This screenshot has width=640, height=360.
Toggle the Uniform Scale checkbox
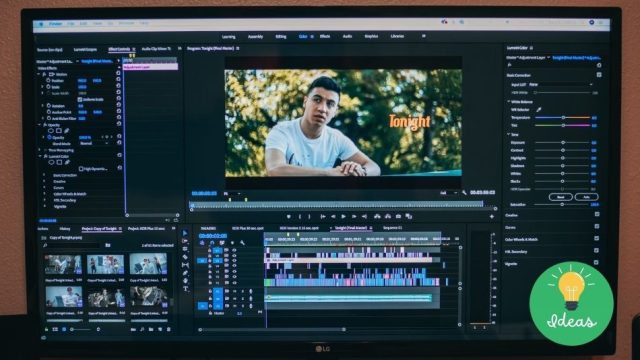click(x=80, y=99)
